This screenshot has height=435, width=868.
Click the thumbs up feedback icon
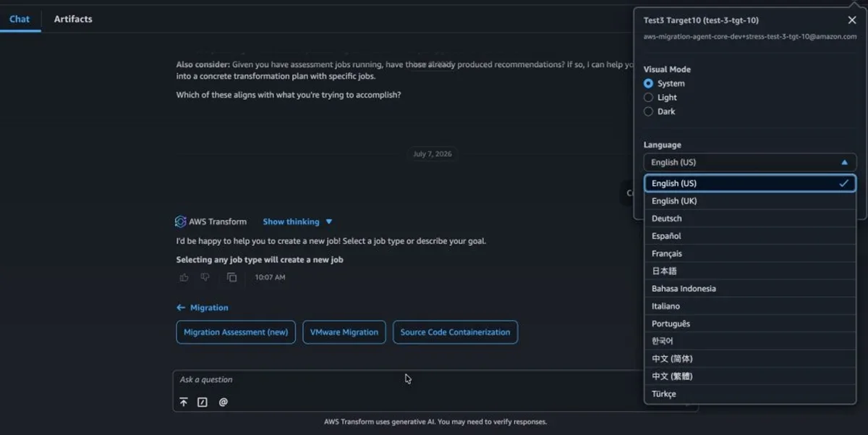pos(184,277)
